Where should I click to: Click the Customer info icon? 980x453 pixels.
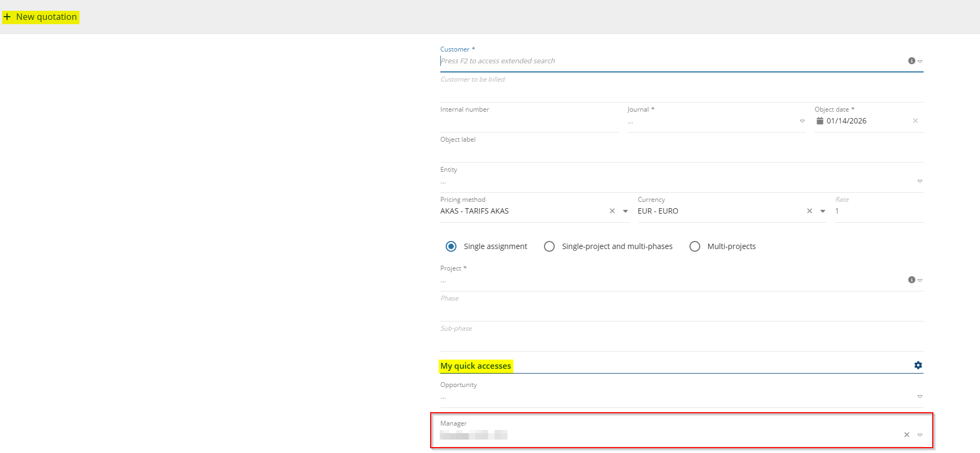(911, 61)
